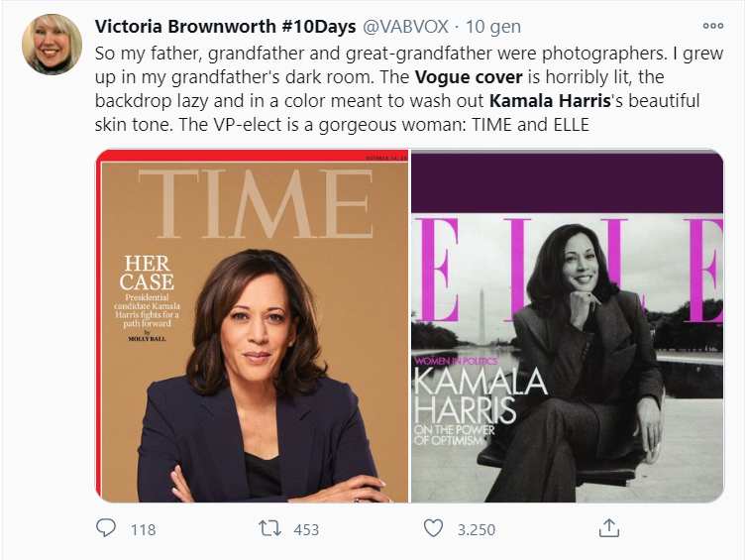Click the bold 'Kamala Harris' text in tweet
The width and height of the screenshot is (748, 560).
542,101
